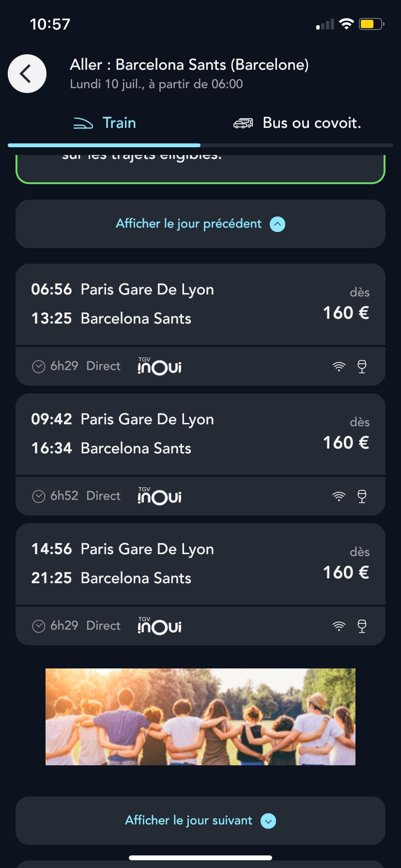Click the TGV INOUI logo on 14:56 train

pos(159,625)
